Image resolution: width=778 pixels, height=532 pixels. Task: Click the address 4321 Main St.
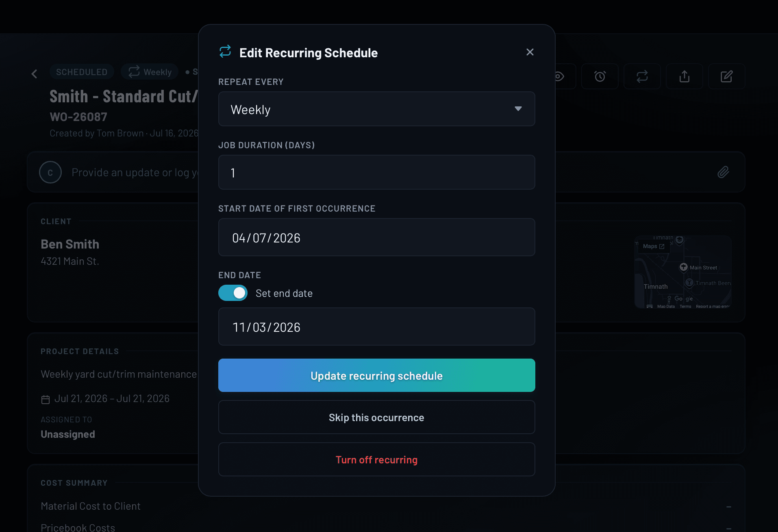point(70,261)
